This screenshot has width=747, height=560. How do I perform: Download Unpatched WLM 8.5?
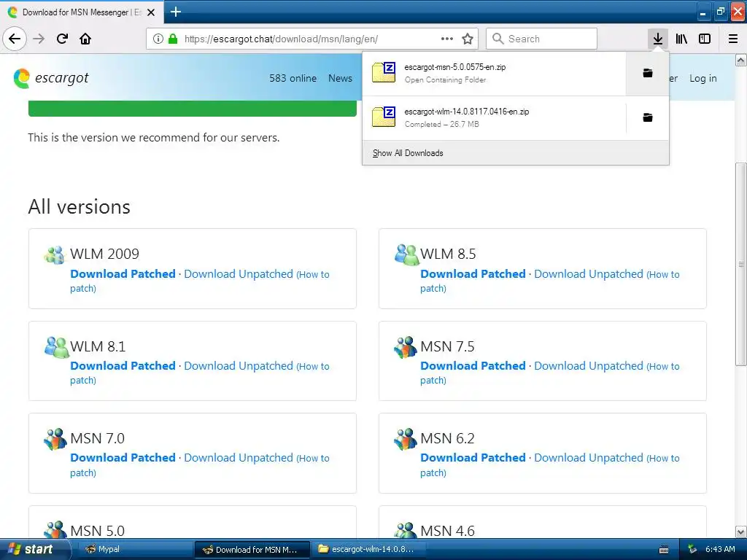pos(589,274)
